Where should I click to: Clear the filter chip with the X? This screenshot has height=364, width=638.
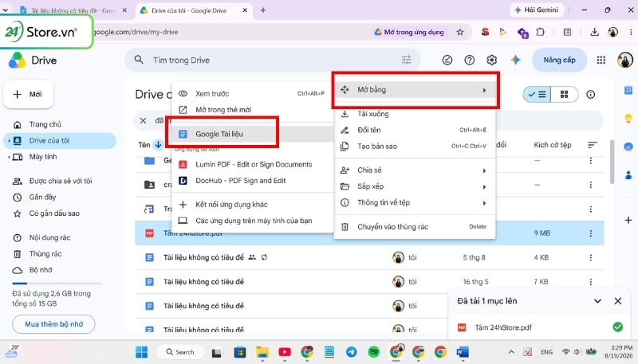(143, 120)
